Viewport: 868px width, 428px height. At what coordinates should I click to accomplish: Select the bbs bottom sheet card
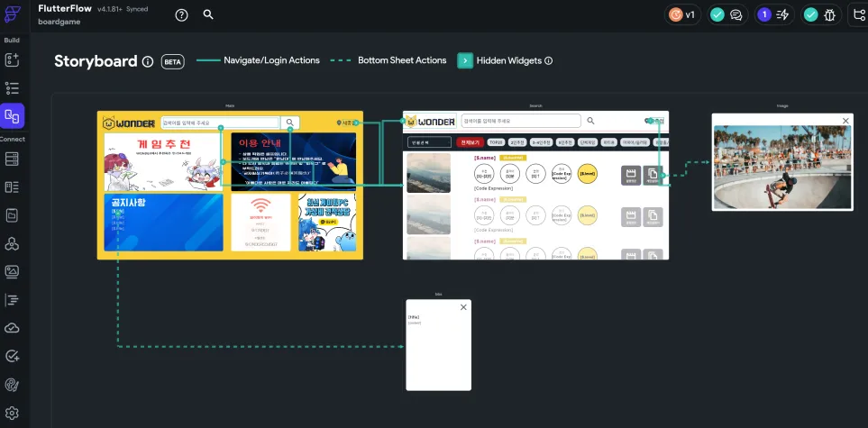(x=438, y=345)
